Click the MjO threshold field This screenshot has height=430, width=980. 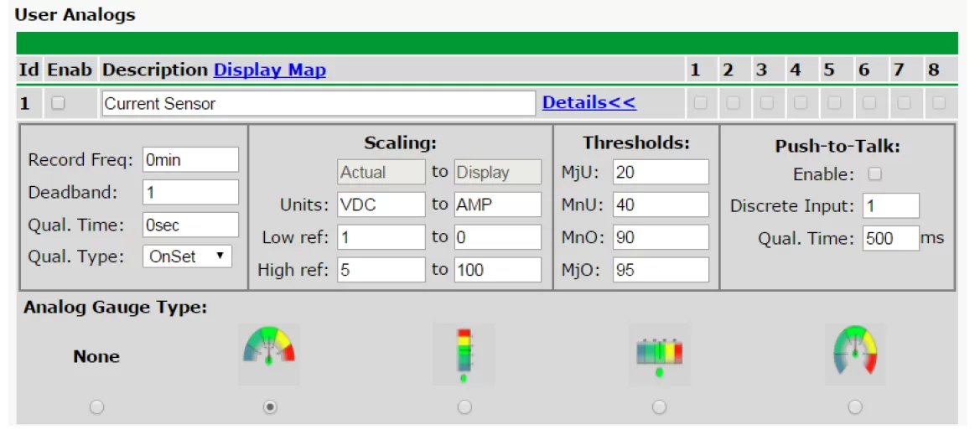(x=660, y=271)
